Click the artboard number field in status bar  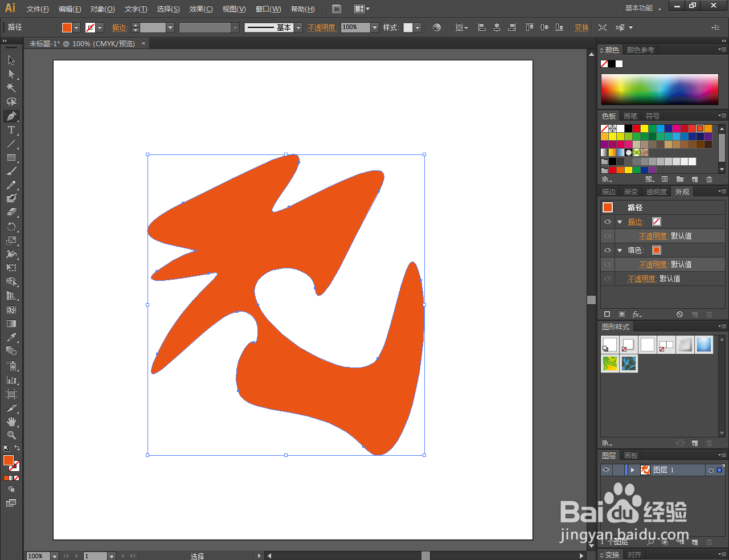(95, 556)
